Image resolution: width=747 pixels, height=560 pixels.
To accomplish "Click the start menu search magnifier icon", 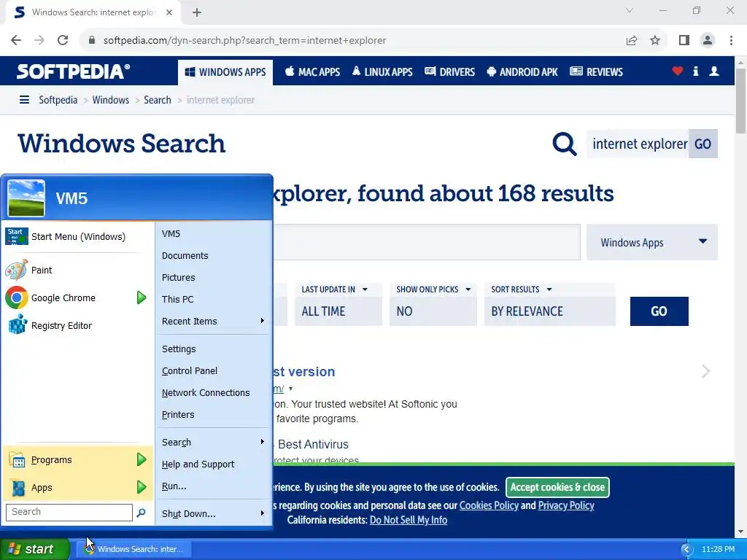I will point(141,513).
